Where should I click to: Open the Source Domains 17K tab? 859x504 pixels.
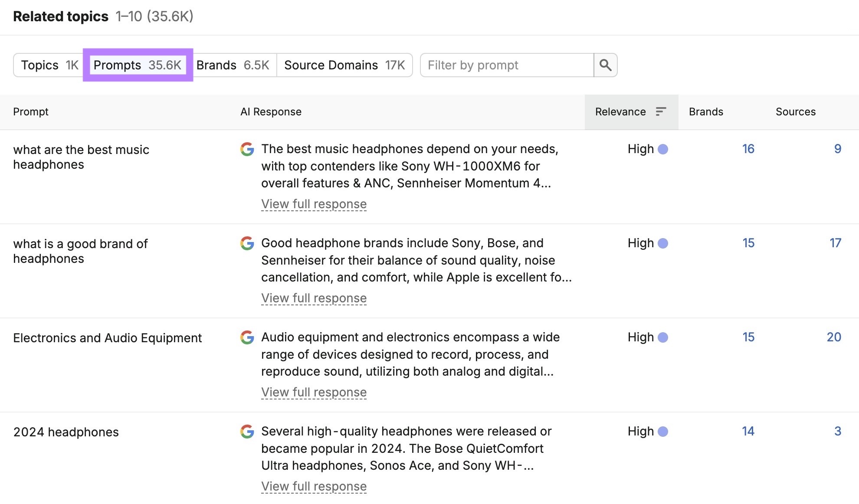(x=344, y=65)
